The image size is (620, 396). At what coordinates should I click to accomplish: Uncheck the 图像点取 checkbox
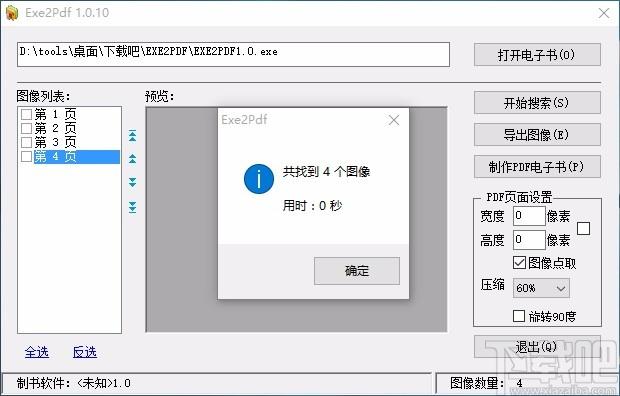click(519, 262)
